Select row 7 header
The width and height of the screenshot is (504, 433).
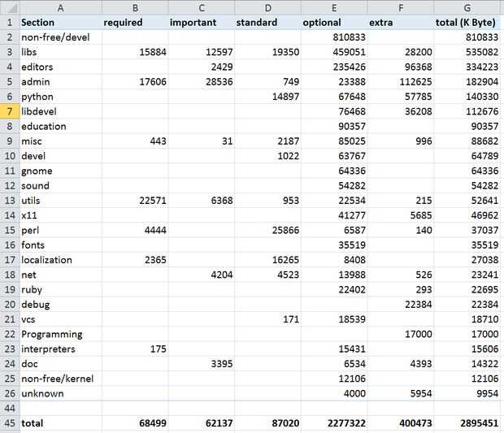[x=9, y=111]
